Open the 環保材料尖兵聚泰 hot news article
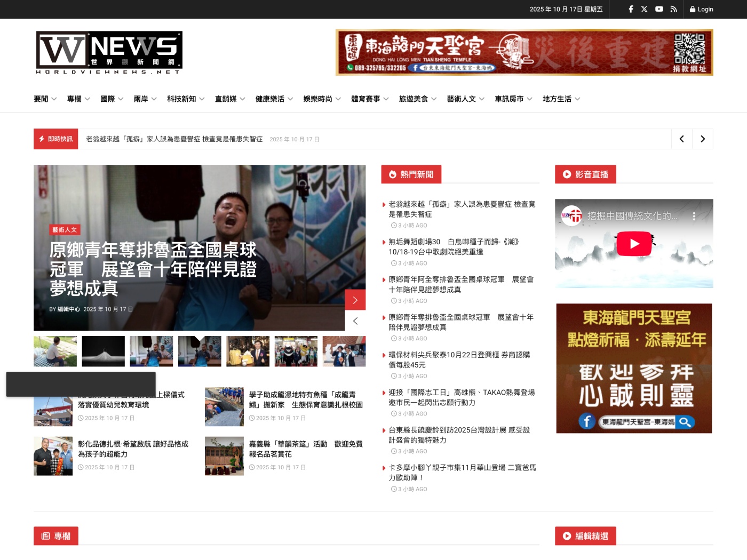Viewport: 747px width, 560px height. click(459, 359)
